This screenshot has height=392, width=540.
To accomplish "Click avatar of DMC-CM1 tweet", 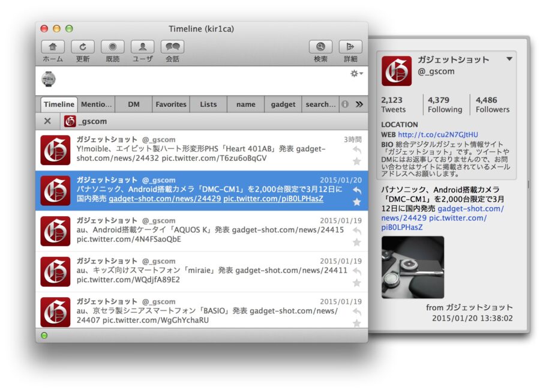I will [x=55, y=190].
